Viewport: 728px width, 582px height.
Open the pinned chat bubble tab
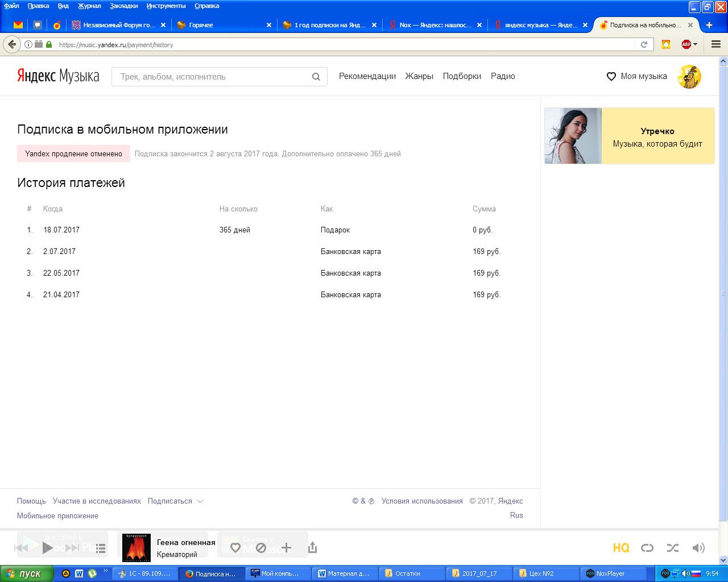coord(38,25)
